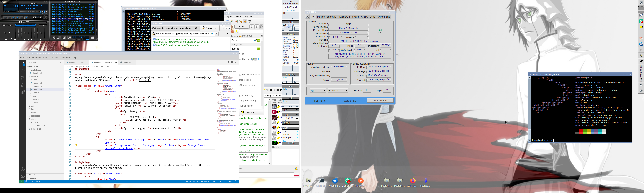This screenshot has width=644, height=193.
Task: Click split editor icon in VS Code
Action: [x=231, y=62]
